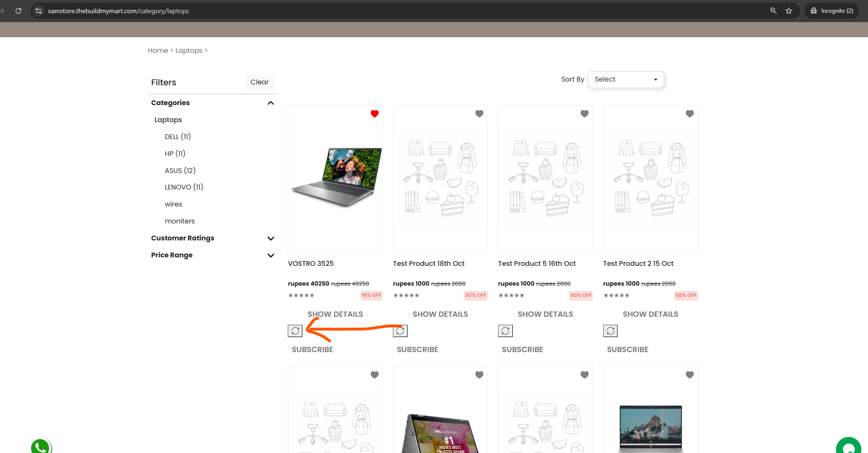Open the Test Product 18th Oct title
868x453 pixels.
429,264
